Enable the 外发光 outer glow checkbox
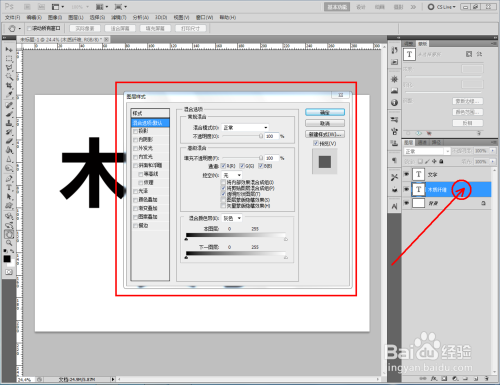Screen dimensions: 500x385 [136, 148]
